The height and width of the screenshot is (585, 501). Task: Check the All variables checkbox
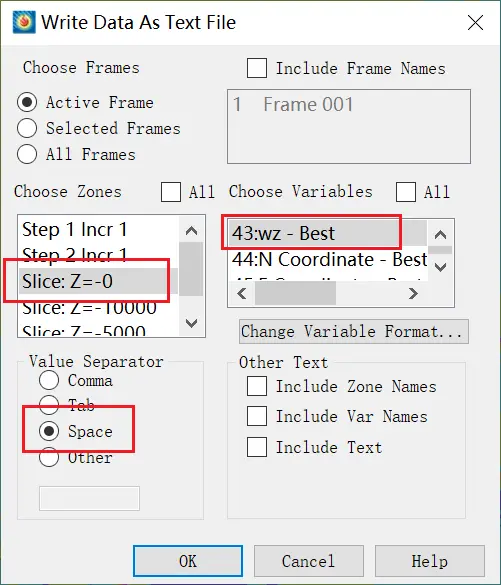point(406,192)
